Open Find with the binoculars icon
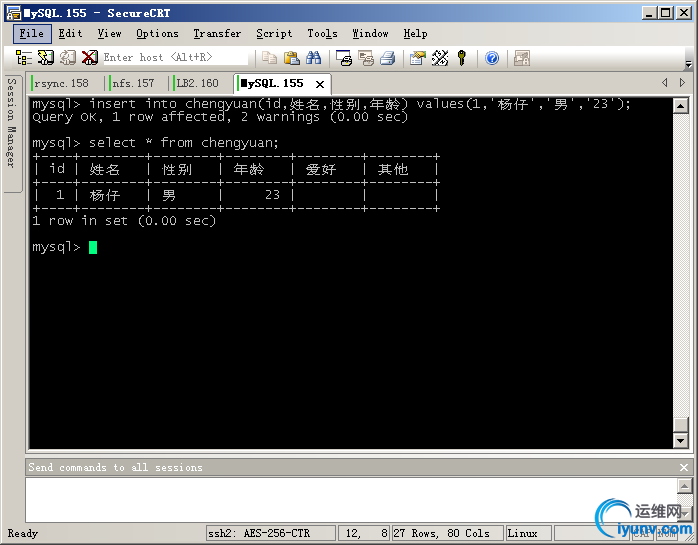The width and height of the screenshot is (698, 545). click(x=313, y=58)
